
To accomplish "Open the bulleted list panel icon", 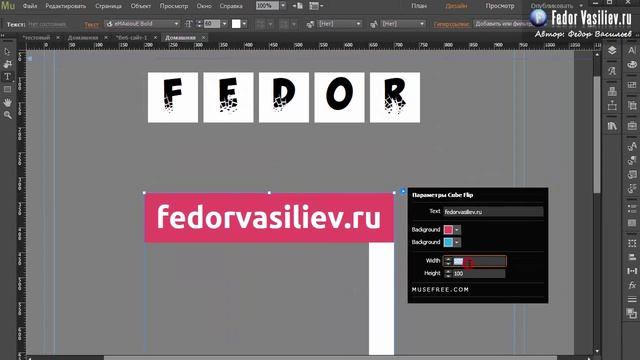I will point(632,208).
